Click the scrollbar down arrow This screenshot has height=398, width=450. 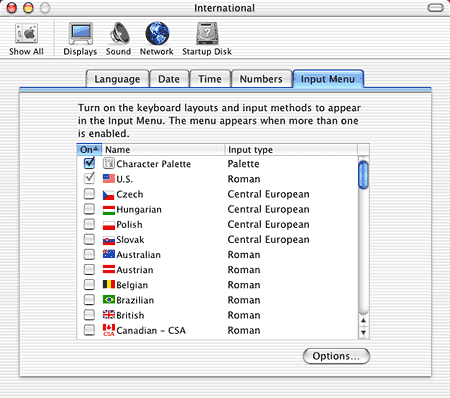364,332
